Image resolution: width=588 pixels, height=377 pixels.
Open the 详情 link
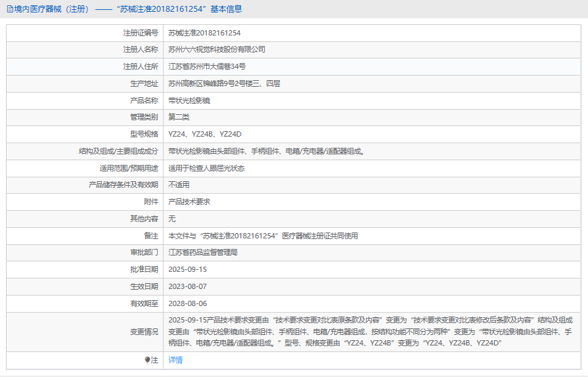[175, 360]
